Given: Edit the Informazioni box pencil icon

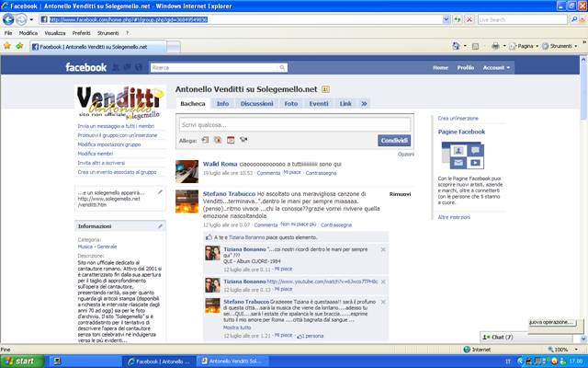Looking at the screenshot, I should click(x=160, y=226).
